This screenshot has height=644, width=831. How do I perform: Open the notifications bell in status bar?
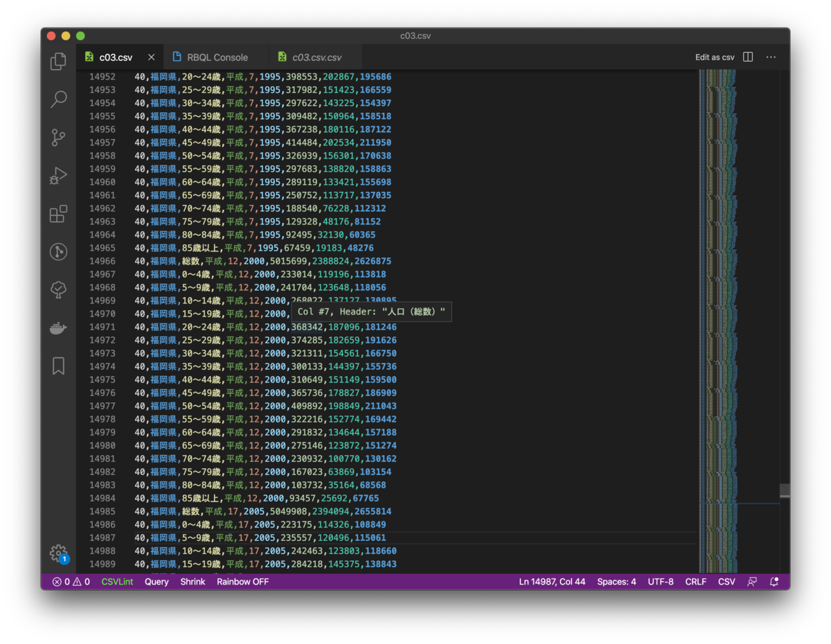point(774,582)
